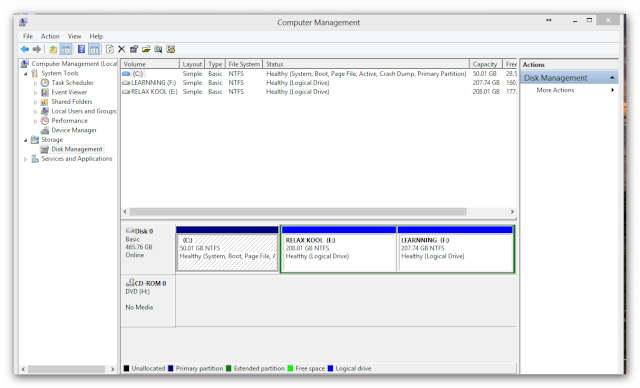
Task: Expand the Task Scheduler node arrow
Action: (x=36, y=83)
